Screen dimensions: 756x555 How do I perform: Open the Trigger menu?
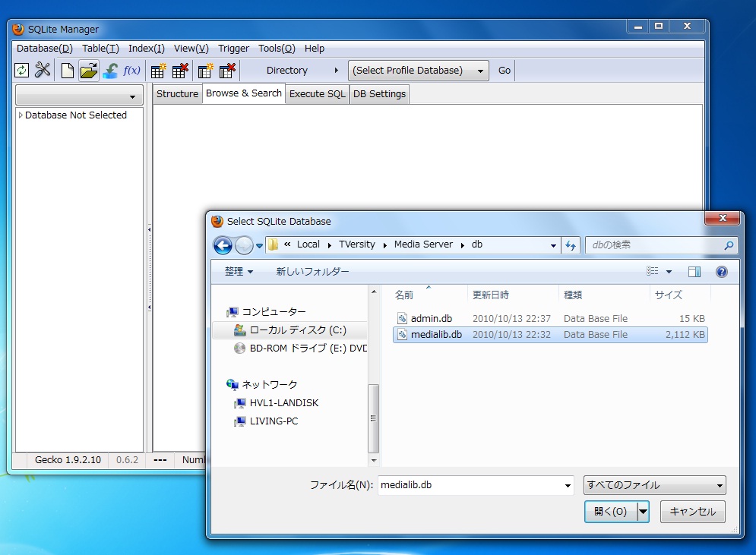(233, 48)
